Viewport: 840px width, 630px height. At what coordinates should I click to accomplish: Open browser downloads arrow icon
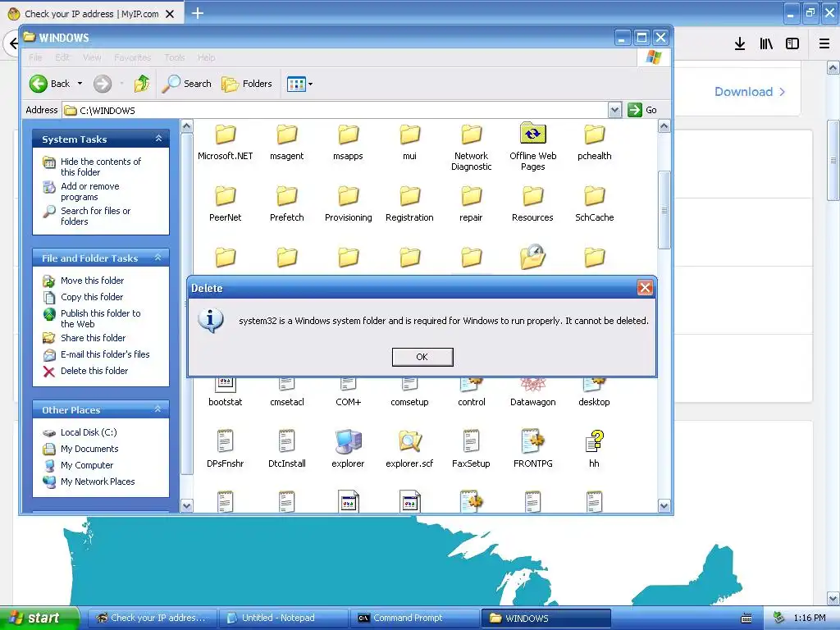pyautogui.click(x=740, y=43)
